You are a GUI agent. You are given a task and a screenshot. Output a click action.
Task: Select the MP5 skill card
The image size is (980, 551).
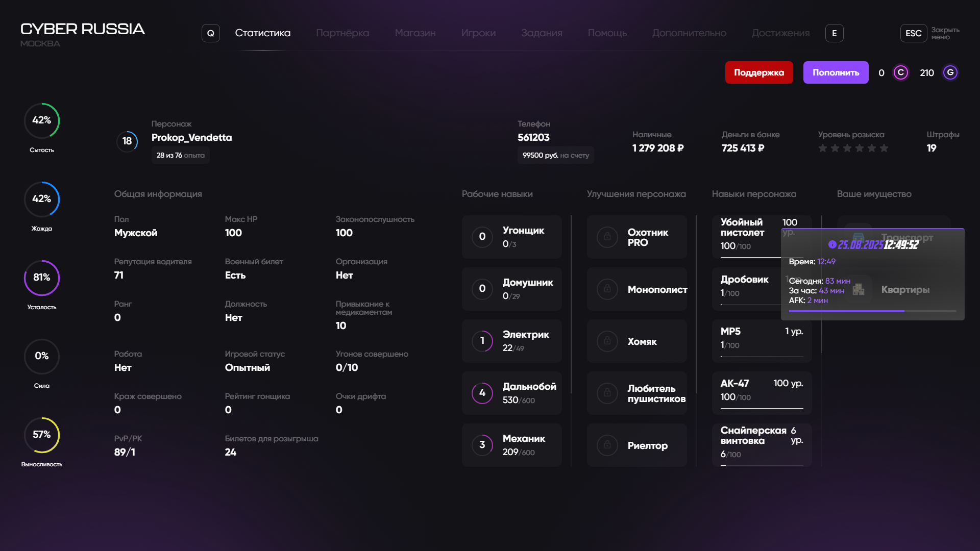pyautogui.click(x=762, y=341)
